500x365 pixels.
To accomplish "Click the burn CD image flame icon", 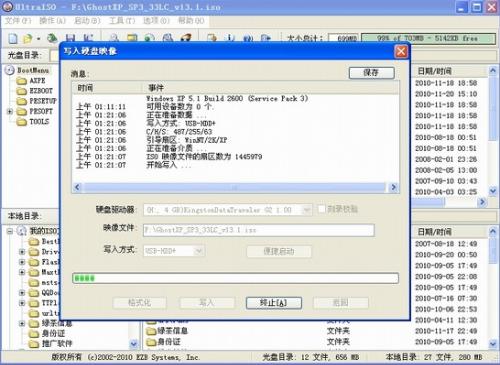I will coord(186,38).
